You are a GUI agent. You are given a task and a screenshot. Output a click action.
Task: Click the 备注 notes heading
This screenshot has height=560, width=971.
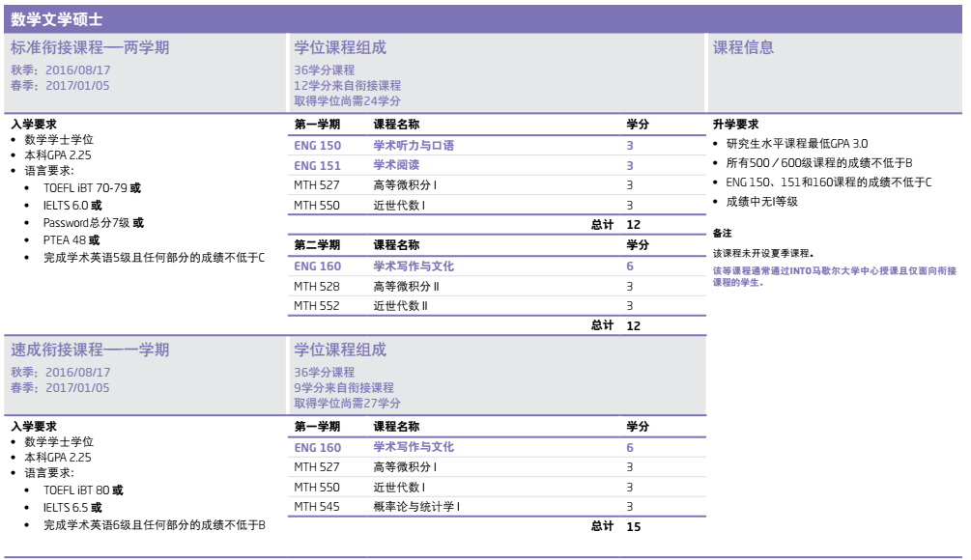click(722, 234)
